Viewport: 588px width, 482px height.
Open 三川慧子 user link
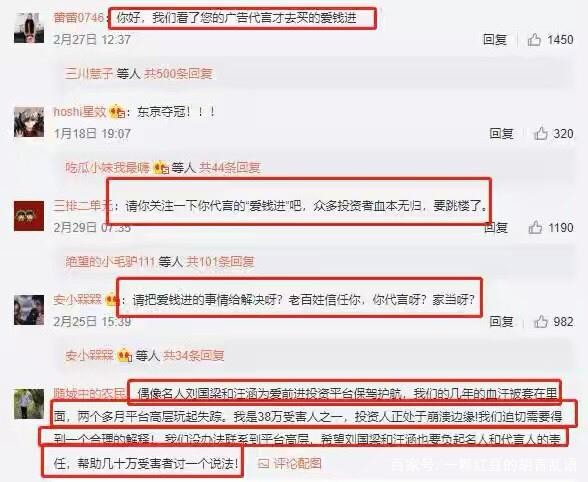pyautogui.click(x=89, y=74)
